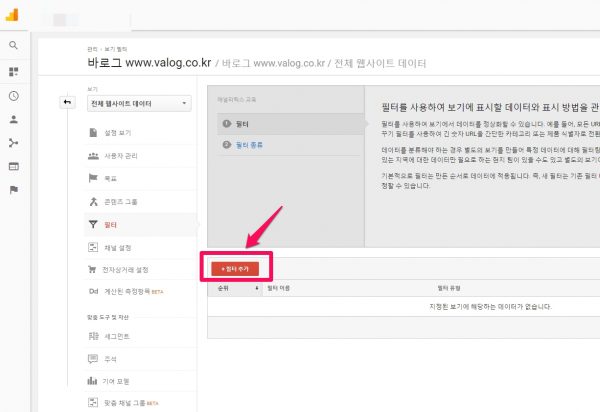Click the + 필터 추가 add filter button
Viewport: 600px width, 412px height.
(x=235, y=269)
